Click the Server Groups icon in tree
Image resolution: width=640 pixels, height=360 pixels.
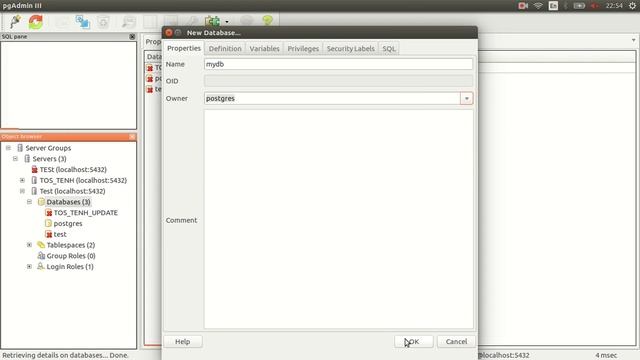coord(20,148)
